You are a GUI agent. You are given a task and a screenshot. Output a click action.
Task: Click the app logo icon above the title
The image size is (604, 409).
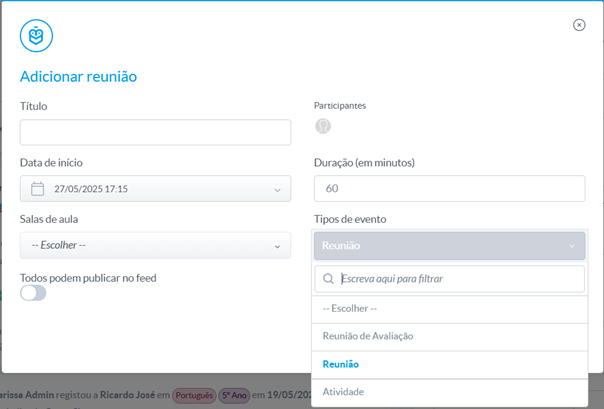point(36,36)
